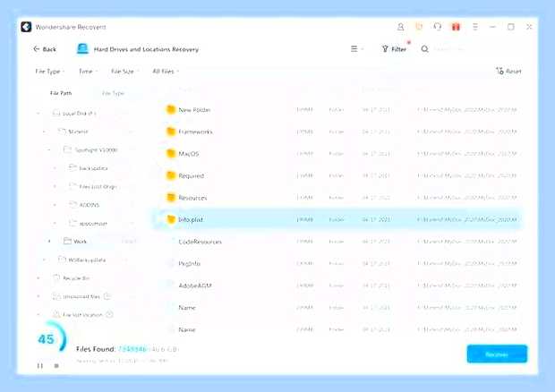Open the user account profile icon
Image resolution: width=555 pixels, height=392 pixels.
(x=401, y=27)
